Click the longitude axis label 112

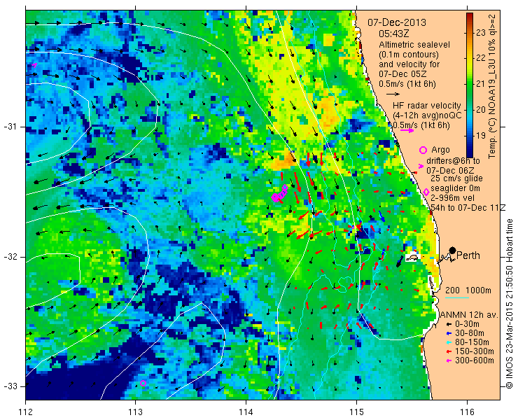[26, 412]
